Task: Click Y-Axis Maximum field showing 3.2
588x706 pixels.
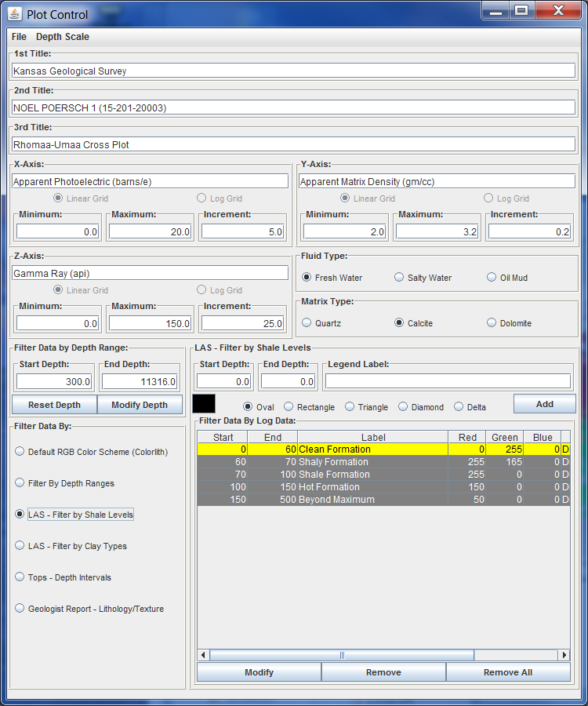Action: click(x=437, y=231)
